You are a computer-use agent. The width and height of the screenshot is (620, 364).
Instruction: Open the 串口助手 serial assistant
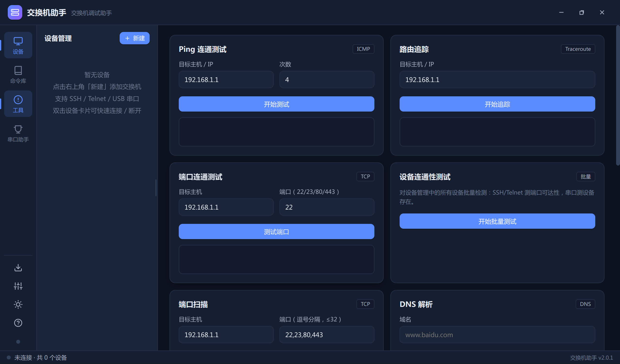[18, 133]
